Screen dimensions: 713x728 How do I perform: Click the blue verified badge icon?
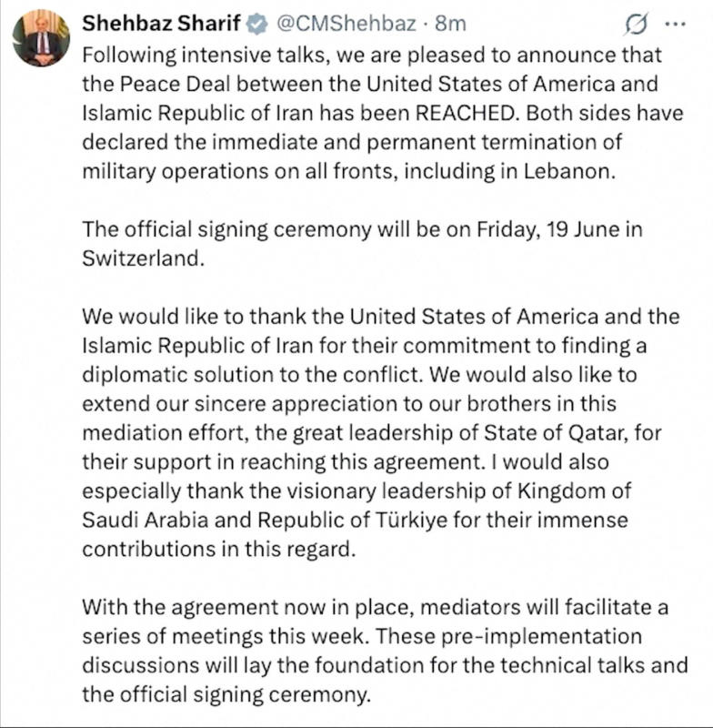click(x=257, y=25)
